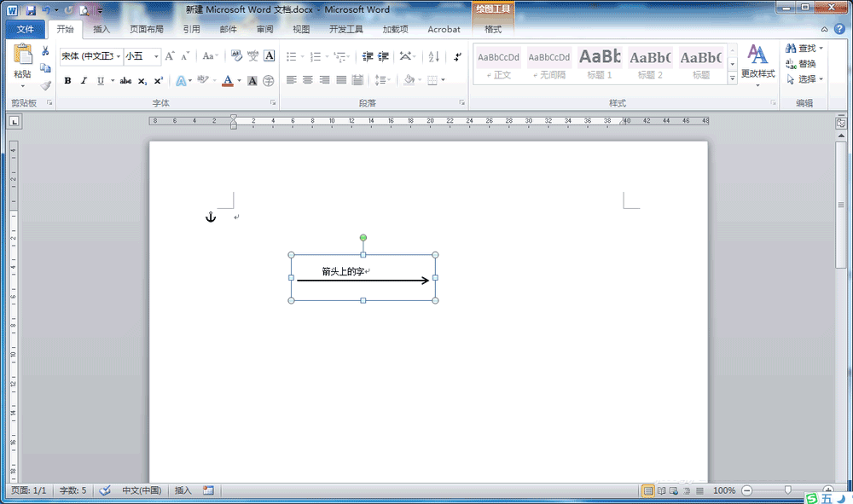853x504 pixels.
Task: Click the spell check icon in status bar
Action: [105, 490]
